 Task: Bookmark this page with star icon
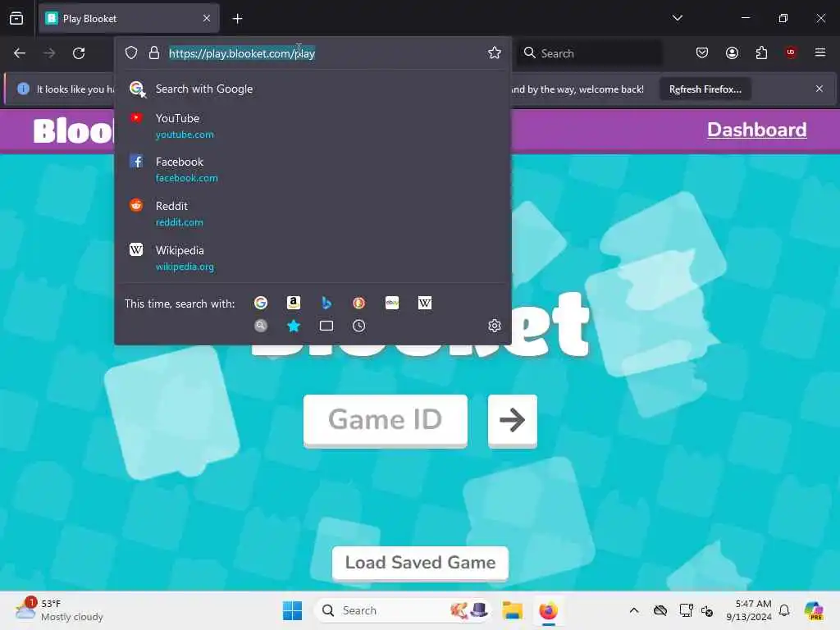(495, 52)
